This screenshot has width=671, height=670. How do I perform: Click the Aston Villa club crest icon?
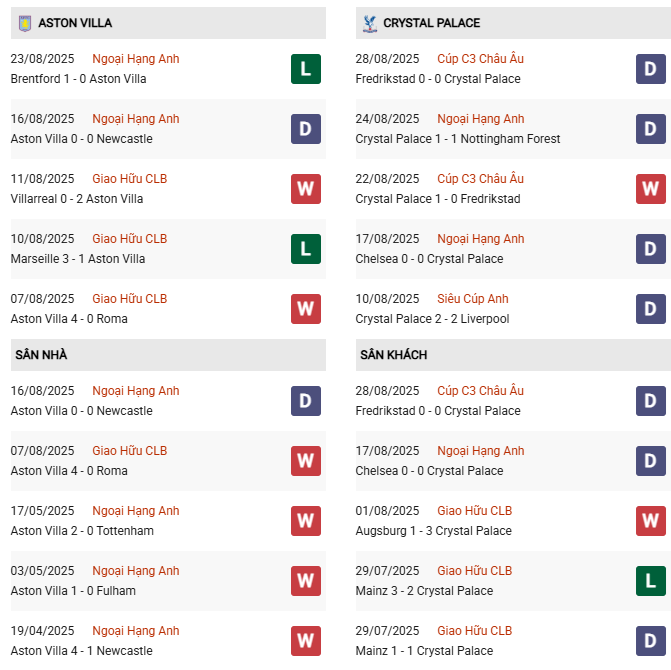click(24, 22)
